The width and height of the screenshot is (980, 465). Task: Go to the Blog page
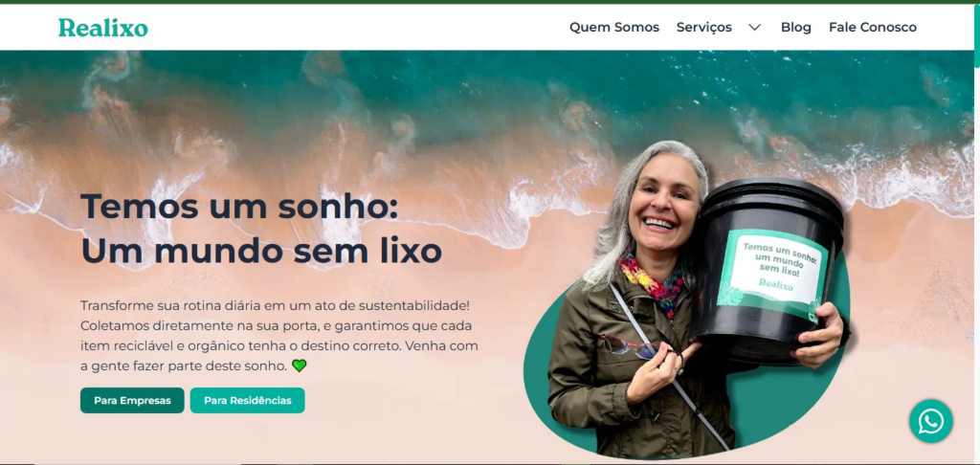(x=795, y=28)
